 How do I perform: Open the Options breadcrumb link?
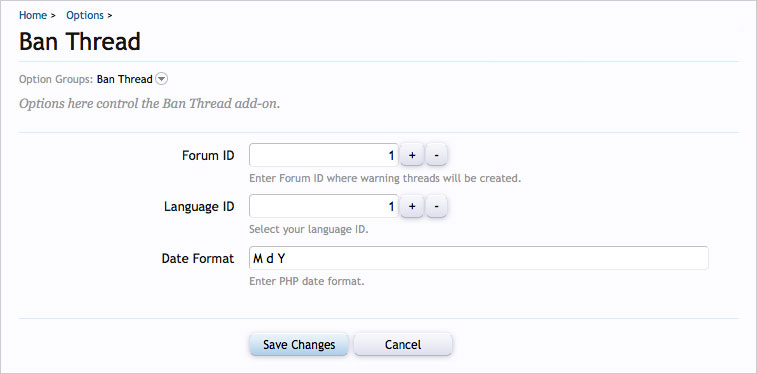tap(85, 15)
